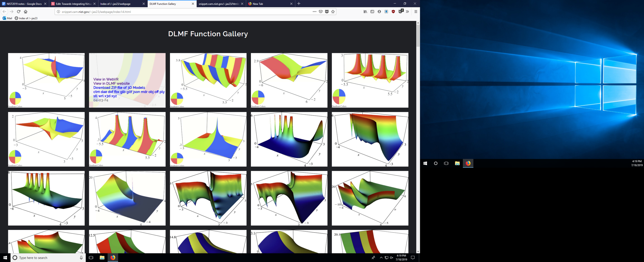
Task: Click the browser forward arrow
Action: pos(12,12)
